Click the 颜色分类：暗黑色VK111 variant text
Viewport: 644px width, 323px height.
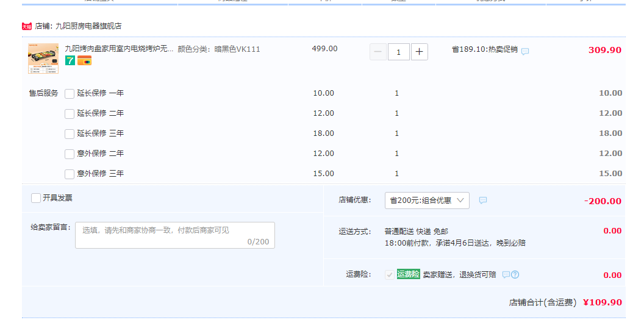pos(219,49)
